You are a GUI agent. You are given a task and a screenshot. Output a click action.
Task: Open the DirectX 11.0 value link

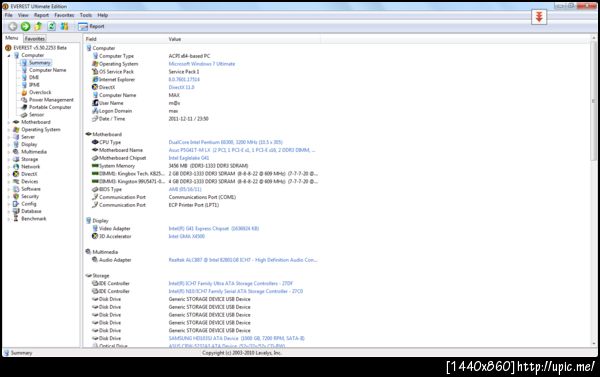[181, 87]
